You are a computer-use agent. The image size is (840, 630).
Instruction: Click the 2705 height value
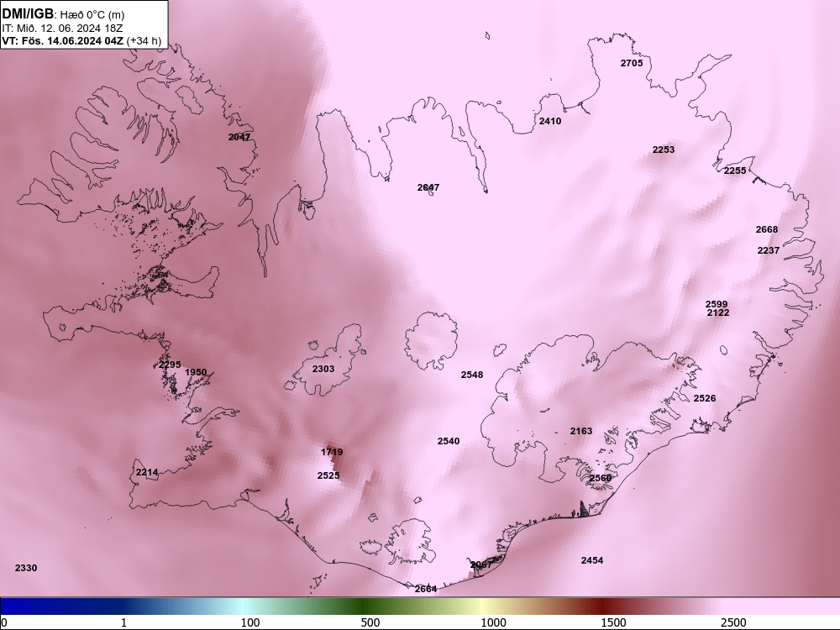pos(632,63)
